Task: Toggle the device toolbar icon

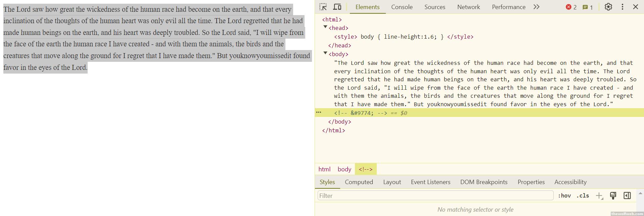Action: (x=337, y=7)
